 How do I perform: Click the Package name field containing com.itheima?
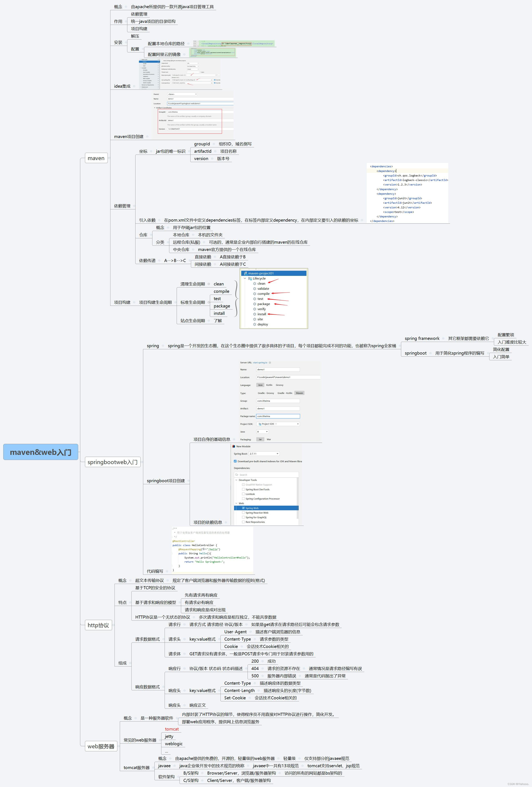click(278, 416)
